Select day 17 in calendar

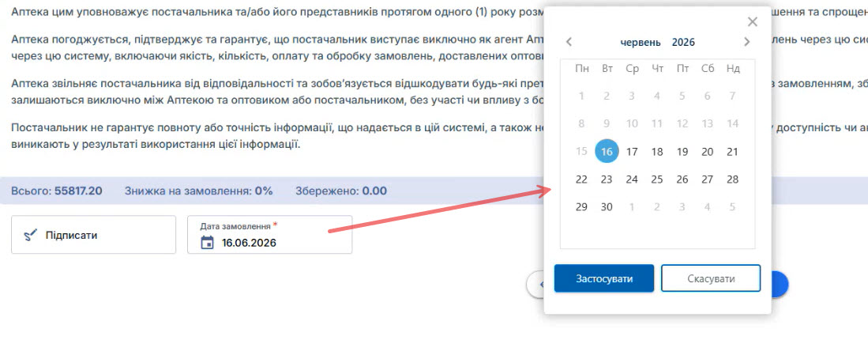click(632, 152)
